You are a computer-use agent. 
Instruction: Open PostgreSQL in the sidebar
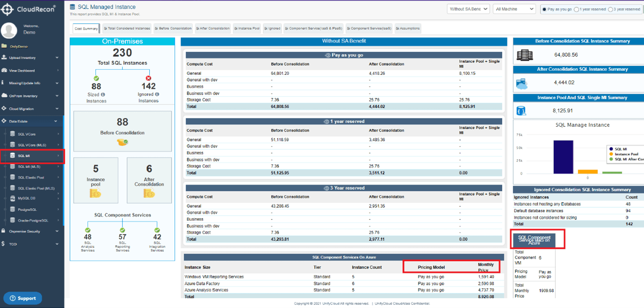[x=27, y=210]
